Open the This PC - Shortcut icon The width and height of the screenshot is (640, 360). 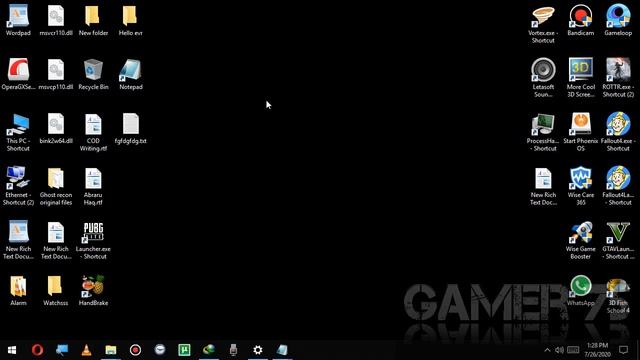tap(18, 132)
